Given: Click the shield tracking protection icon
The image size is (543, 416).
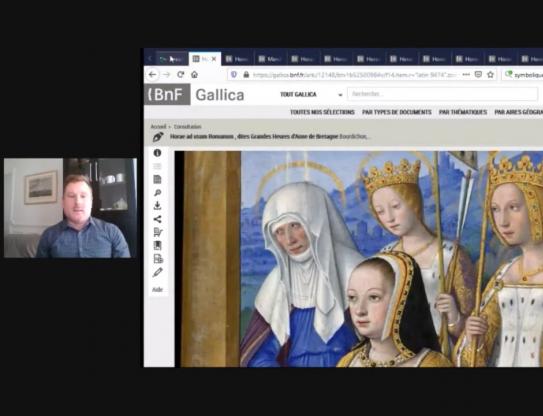Looking at the screenshot, I should point(234,74).
